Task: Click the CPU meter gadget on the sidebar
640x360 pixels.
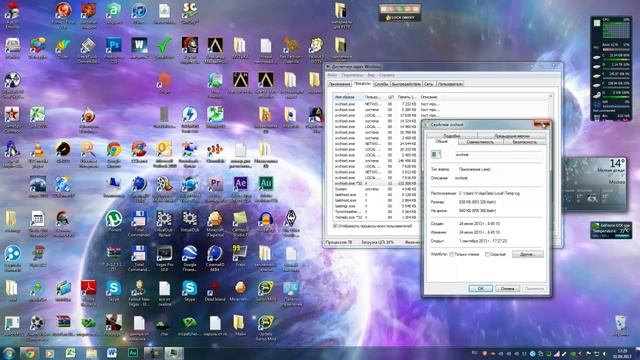Action: 611,68
